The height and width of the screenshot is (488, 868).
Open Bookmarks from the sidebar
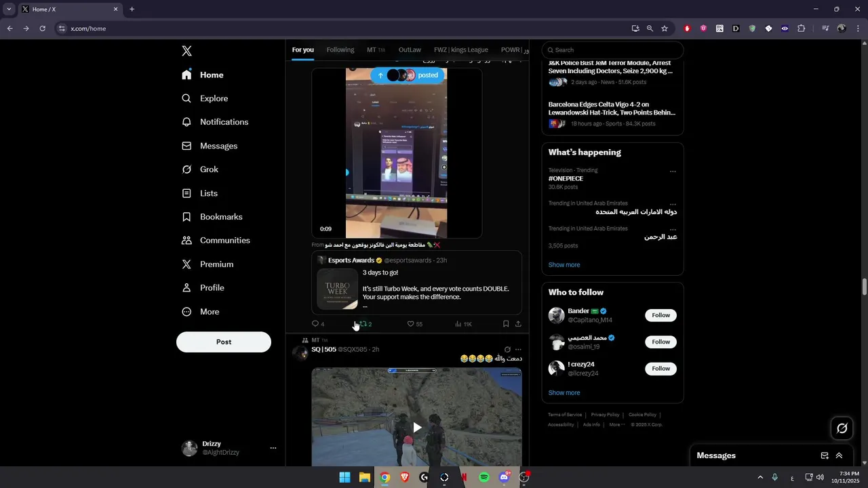(212, 217)
